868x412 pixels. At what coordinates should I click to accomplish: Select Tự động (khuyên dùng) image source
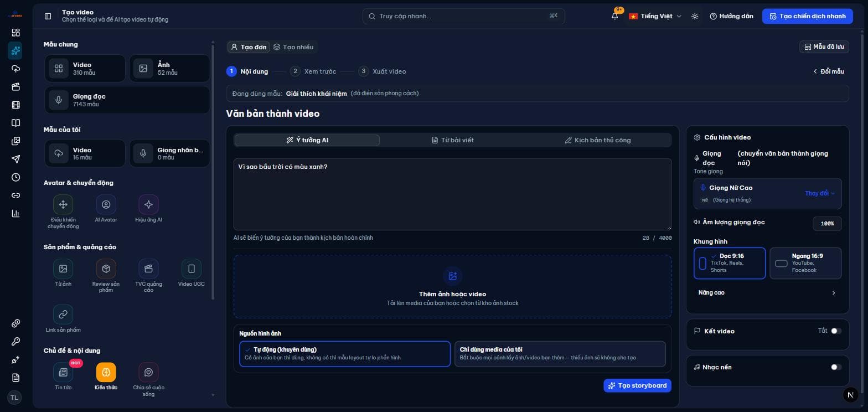345,354
